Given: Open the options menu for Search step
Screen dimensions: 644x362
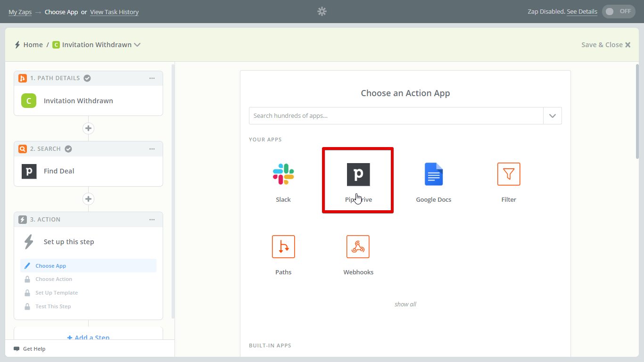Looking at the screenshot, I should pyautogui.click(x=152, y=149).
